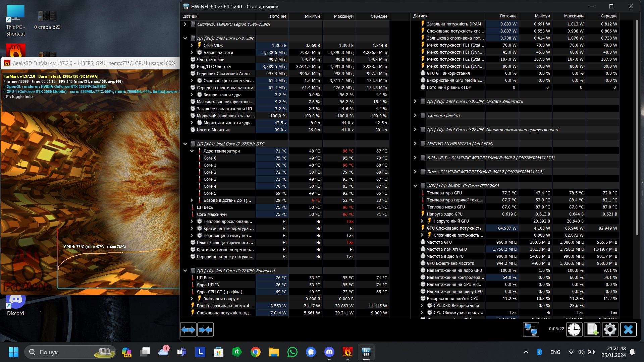644x362 pixels.
Task: Click the Пошук taskbar search field
Action: point(70,352)
